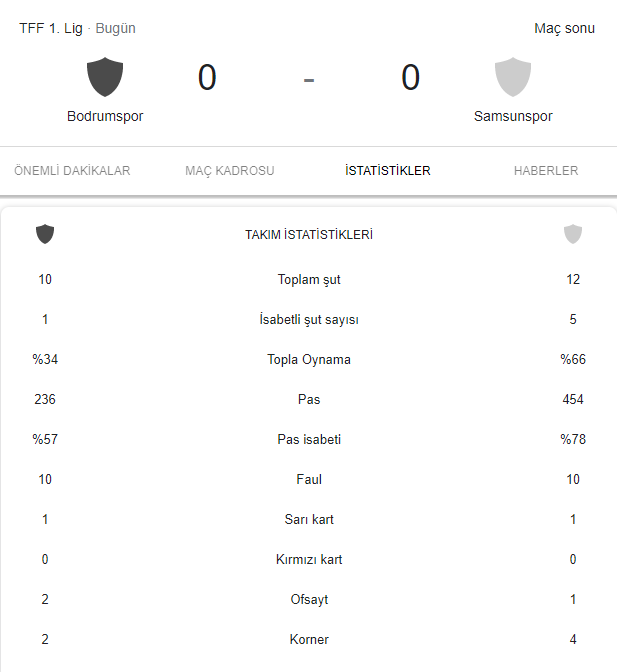Click the Toplam şut stat row label
Screen dimensions: 617x672
pyautogui.click(x=309, y=280)
